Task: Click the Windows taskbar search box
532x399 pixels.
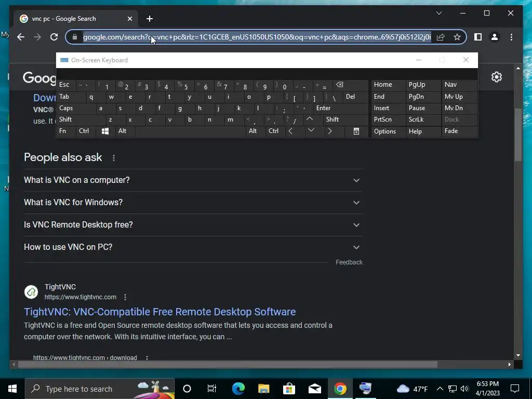Action: (100, 389)
